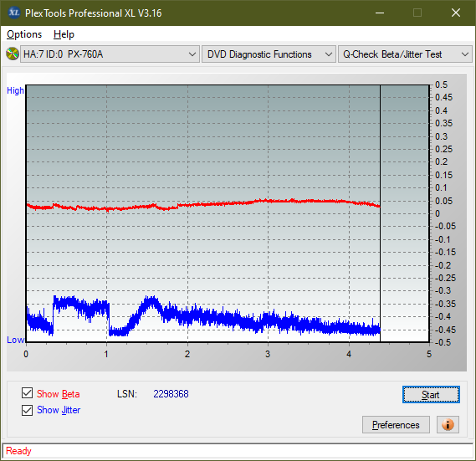Image resolution: width=476 pixels, height=461 pixels.
Task: Start the Beta/Jitter test
Action: (431, 395)
